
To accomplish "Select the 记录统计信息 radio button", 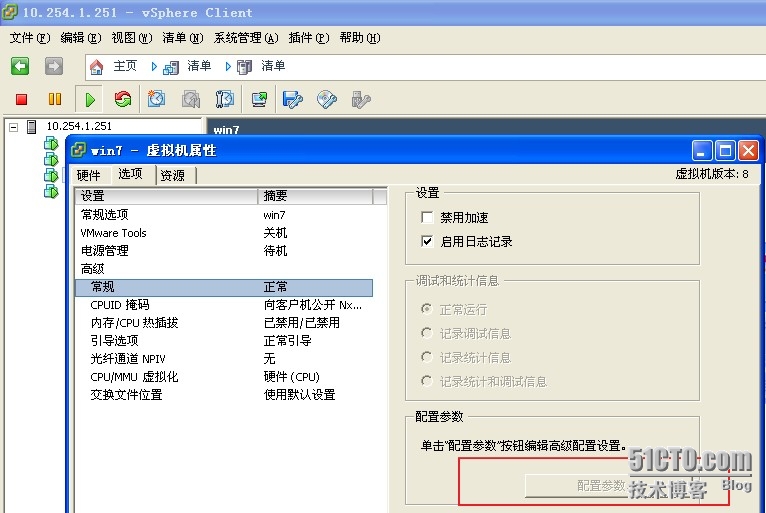I will [x=426, y=357].
